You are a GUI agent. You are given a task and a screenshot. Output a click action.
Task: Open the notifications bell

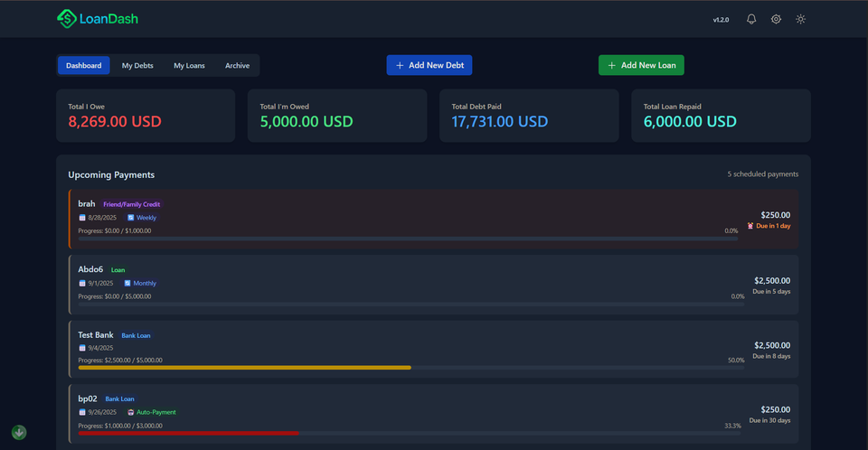(751, 19)
